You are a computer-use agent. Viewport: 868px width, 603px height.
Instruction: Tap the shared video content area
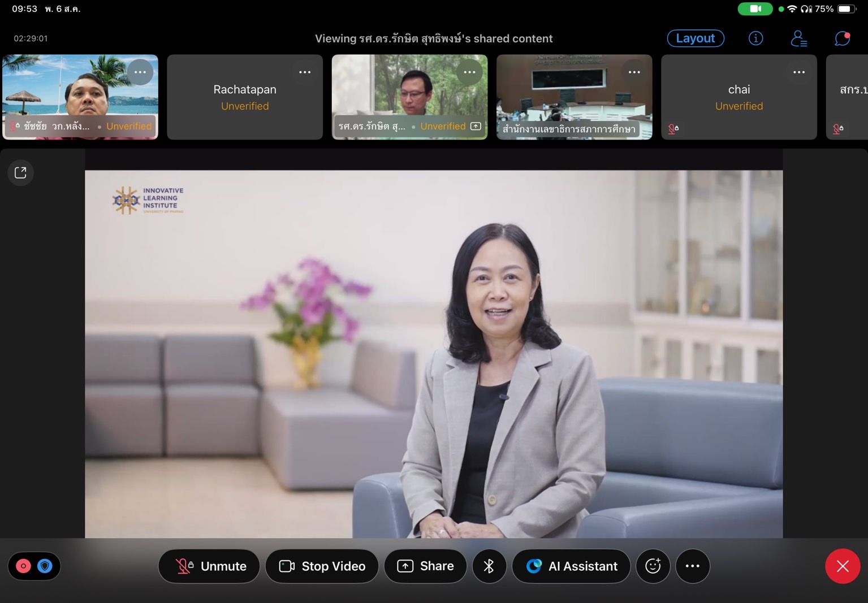[434, 354]
